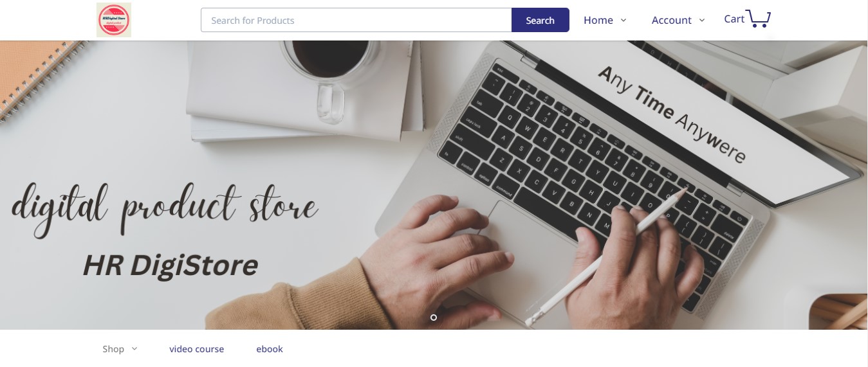
Task: Click the 'Any Time Anywere' laptop text
Action: (672, 114)
